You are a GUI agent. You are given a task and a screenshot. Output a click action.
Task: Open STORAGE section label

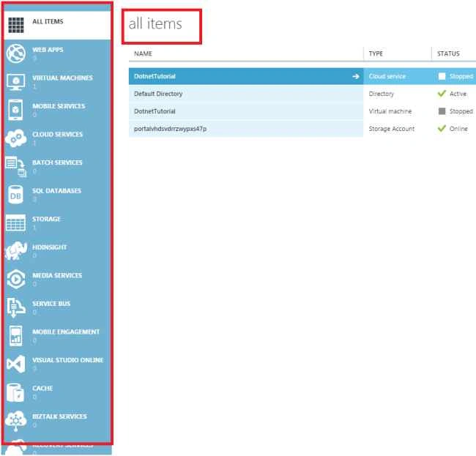click(x=46, y=219)
